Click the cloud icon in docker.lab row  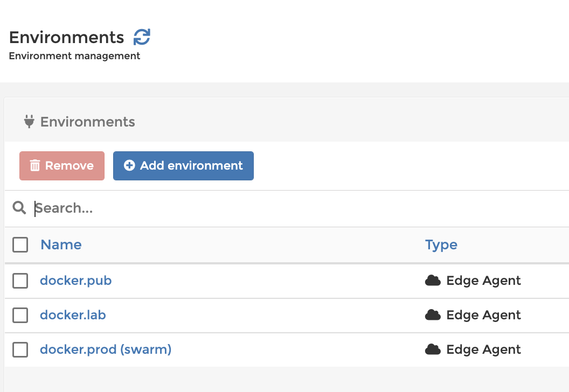(x=433, y=315)
